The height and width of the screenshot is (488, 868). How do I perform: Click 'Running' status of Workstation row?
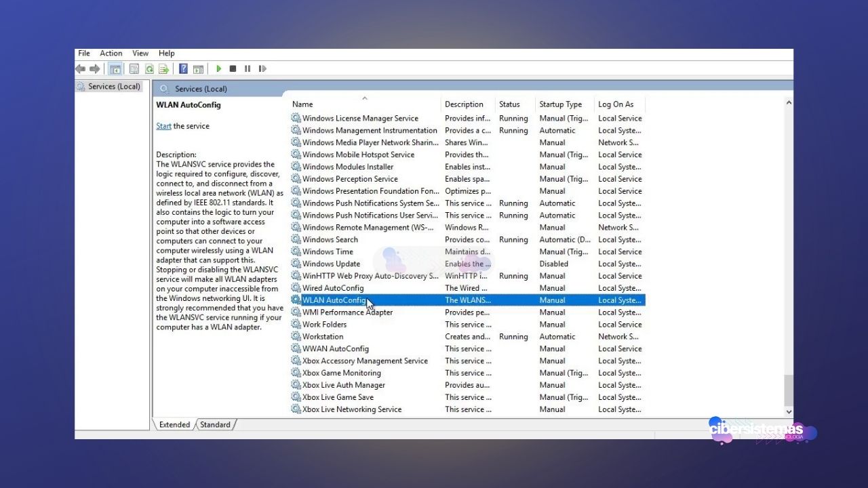[513, 336]
